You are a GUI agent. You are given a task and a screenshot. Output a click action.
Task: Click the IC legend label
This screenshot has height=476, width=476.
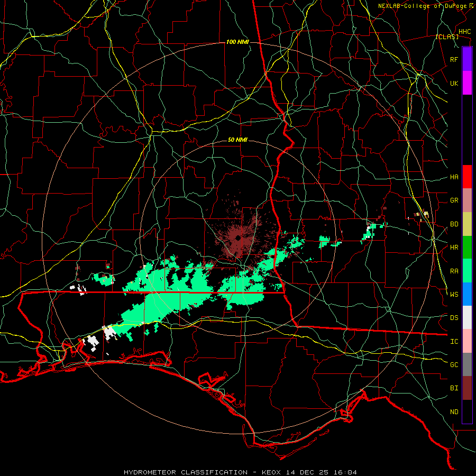pos(454,341)
